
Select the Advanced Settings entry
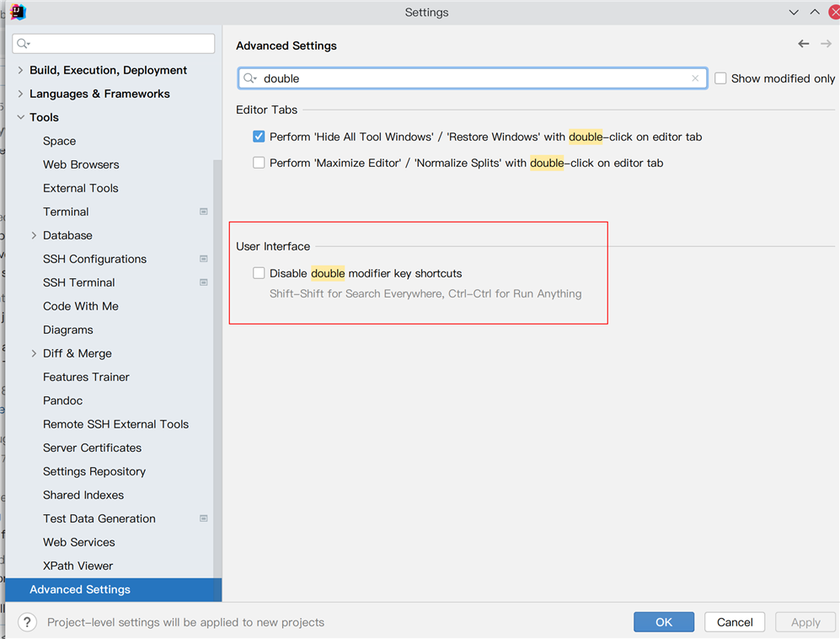coord(114,589)
